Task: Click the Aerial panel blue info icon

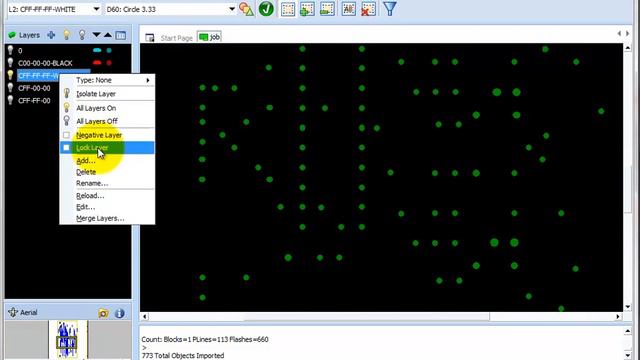Action: [x=120, y=313]
